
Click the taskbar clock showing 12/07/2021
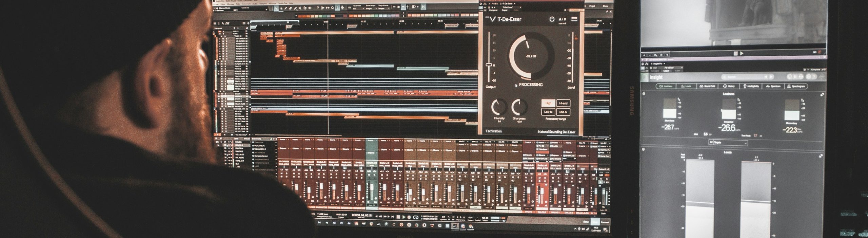[x=596, y=230]
